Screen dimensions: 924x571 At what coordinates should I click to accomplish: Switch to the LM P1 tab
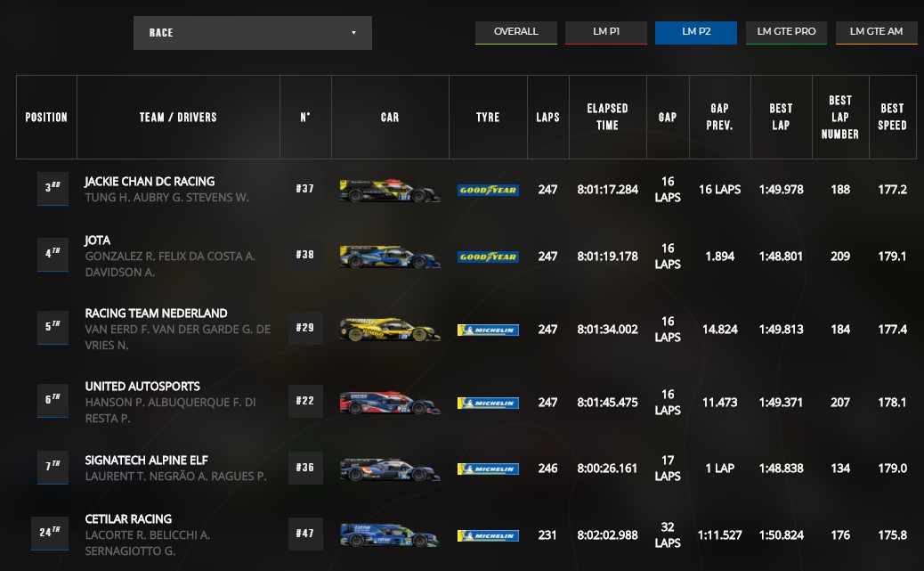[x=606, y=32]
